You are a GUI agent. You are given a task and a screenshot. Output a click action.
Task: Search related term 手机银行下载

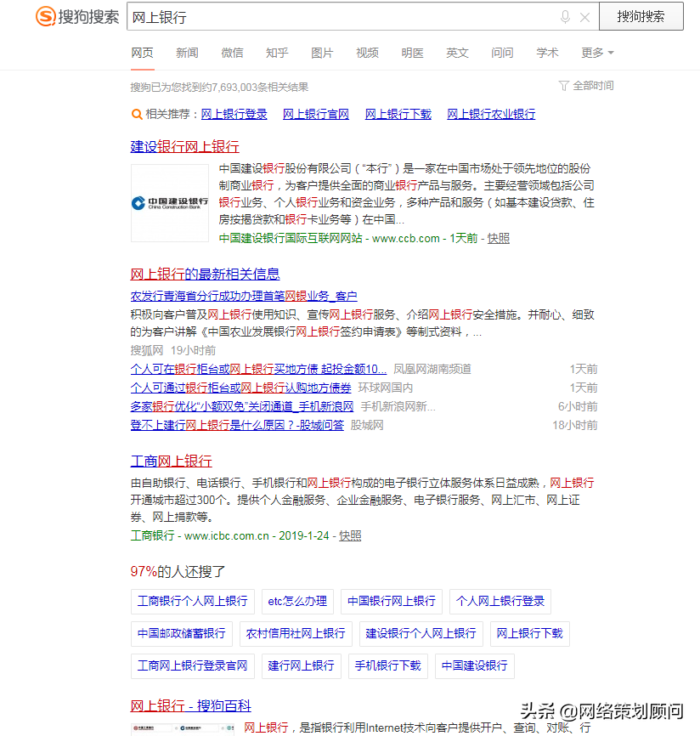[388, 666]
